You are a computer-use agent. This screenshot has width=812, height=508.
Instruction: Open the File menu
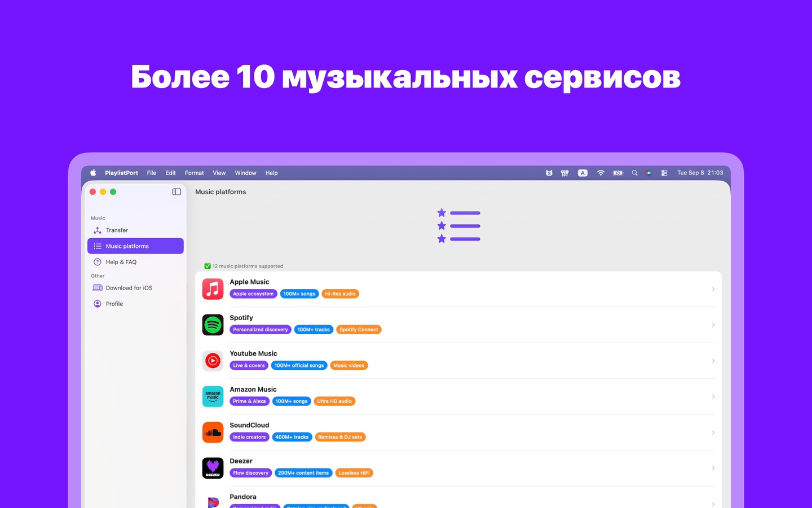click(152, 173)
